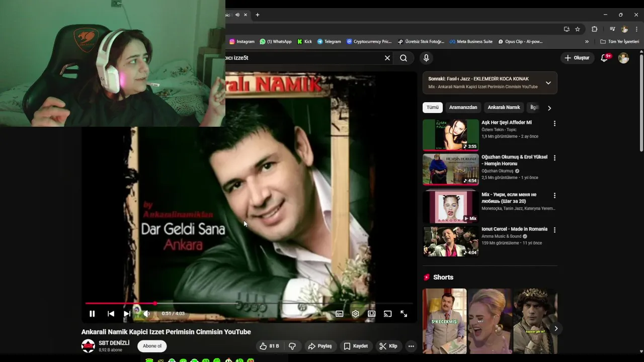
Task: Select the partially visible İlgili chip
Action: pos(533,108)
